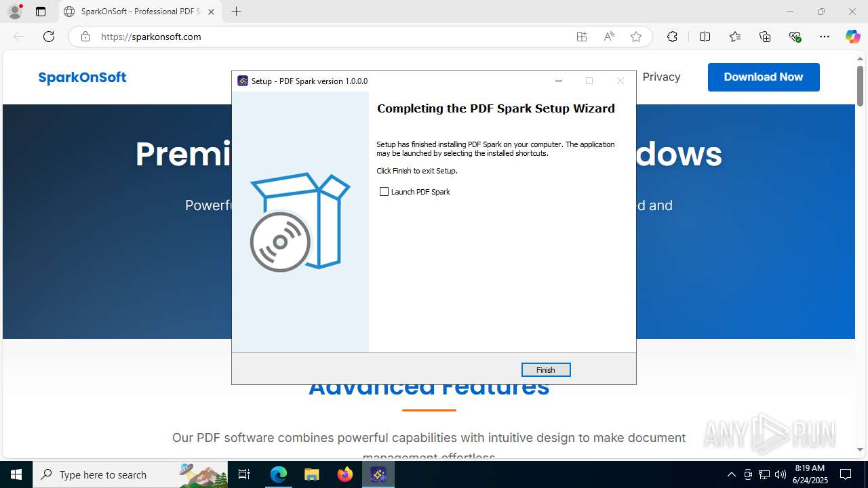The height and width of the screenshot is (488, 868).
Task: Open the tab actions menu icon
Action: (x=41, y=12)
